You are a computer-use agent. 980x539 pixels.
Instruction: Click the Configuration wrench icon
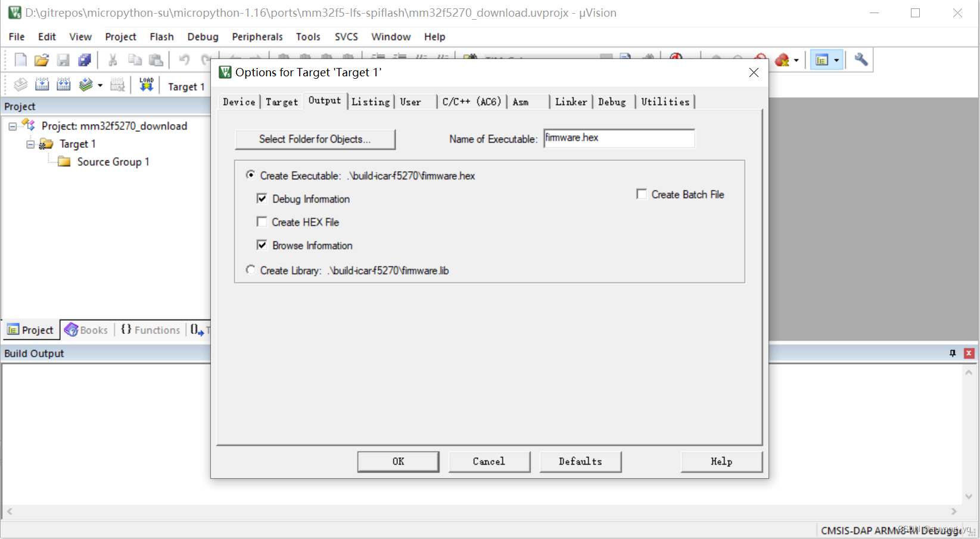point(861,60)
